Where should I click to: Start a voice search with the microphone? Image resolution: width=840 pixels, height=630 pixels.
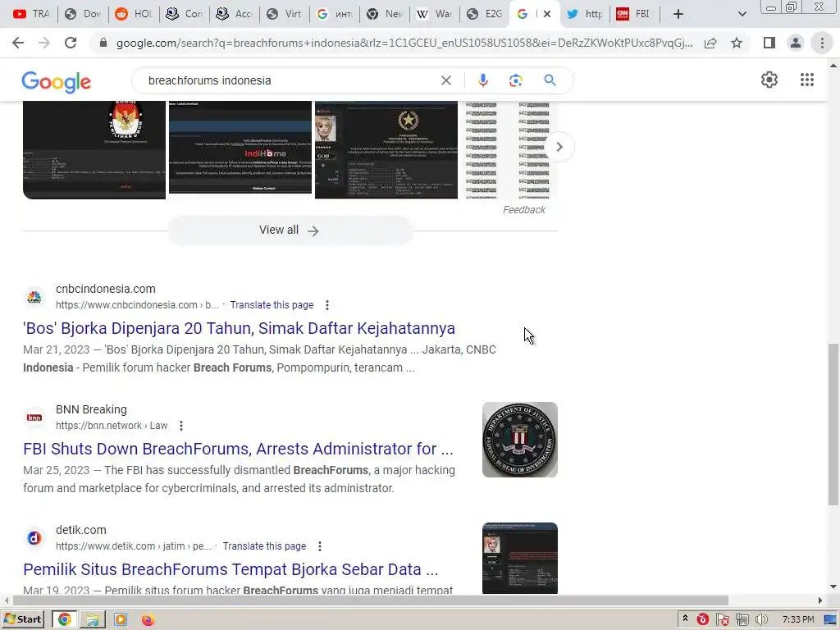point(482,80)
